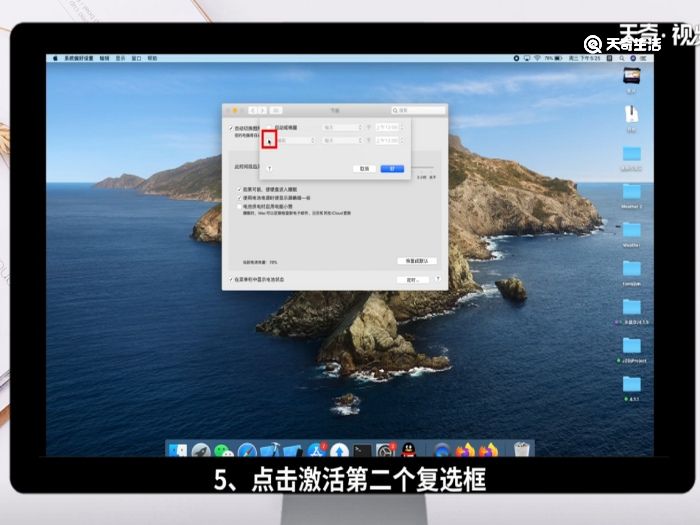Open Safari from the Dock
Screen dimensions: 700x525
247,450
